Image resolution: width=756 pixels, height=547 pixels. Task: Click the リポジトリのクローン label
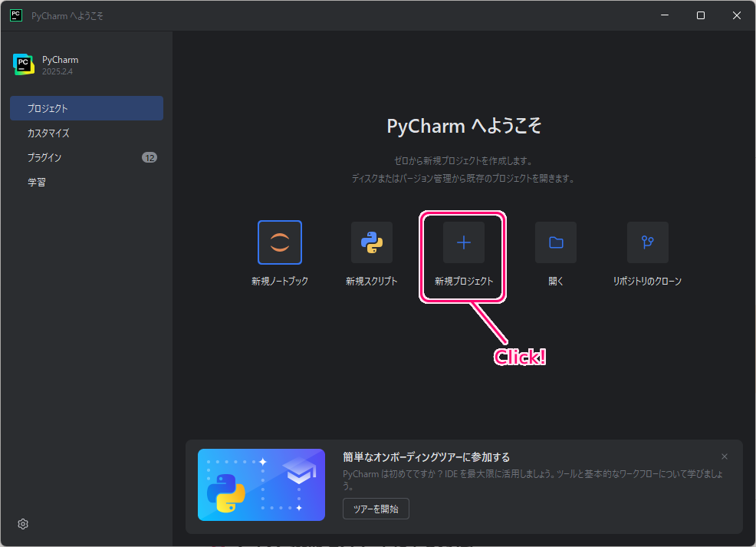[647, 281]
